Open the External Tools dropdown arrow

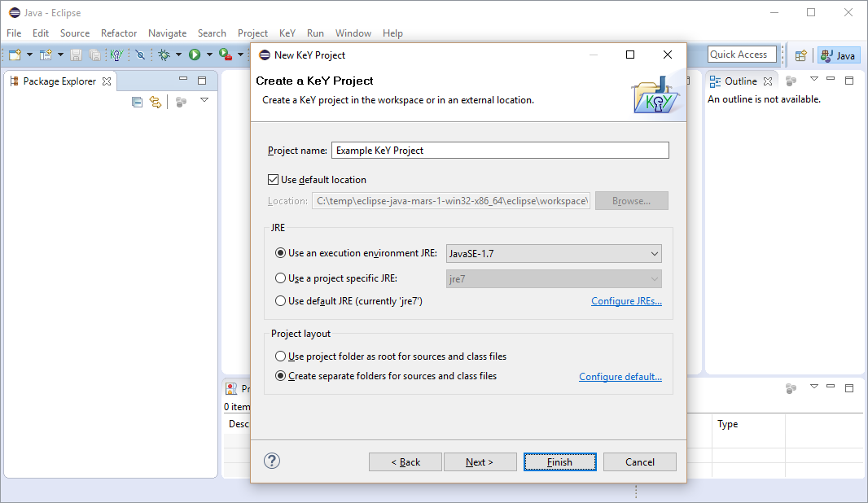point(240,55)
